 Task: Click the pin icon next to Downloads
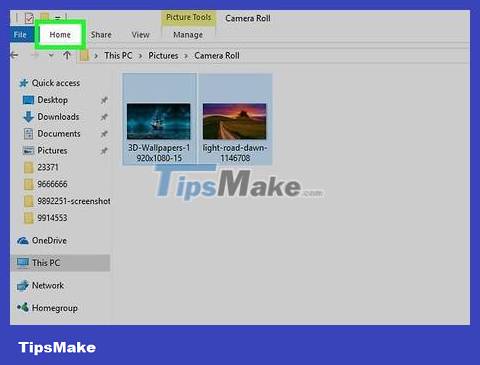coord(104,117)
